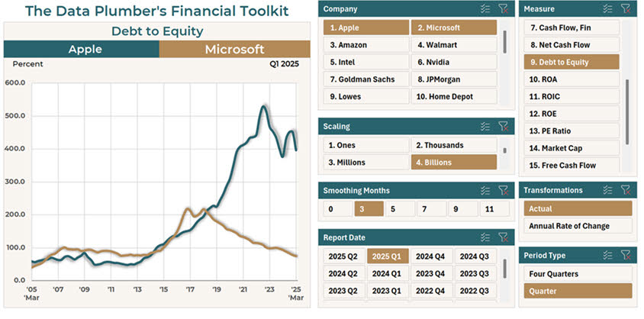
Task: Click the Apple chart legend tab
Action: pos(81,50)
